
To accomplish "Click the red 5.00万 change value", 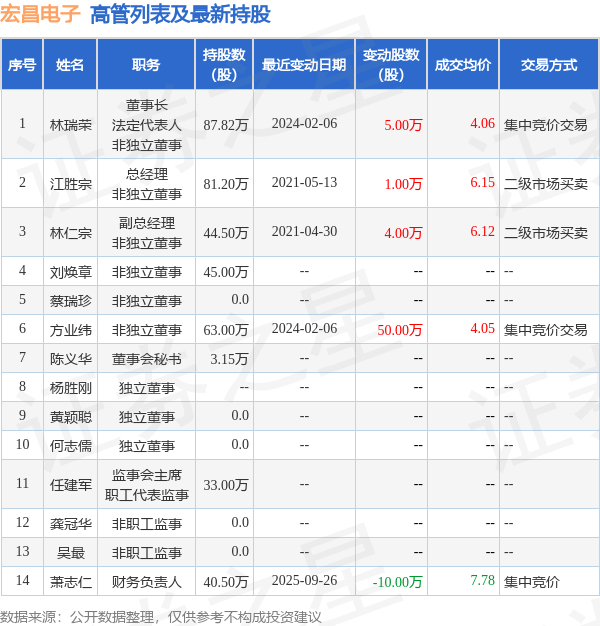I will (403, 125).
